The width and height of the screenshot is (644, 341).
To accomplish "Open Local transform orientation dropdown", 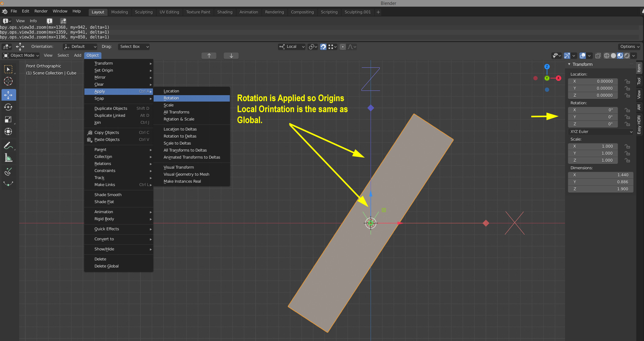I will point(292,47).
